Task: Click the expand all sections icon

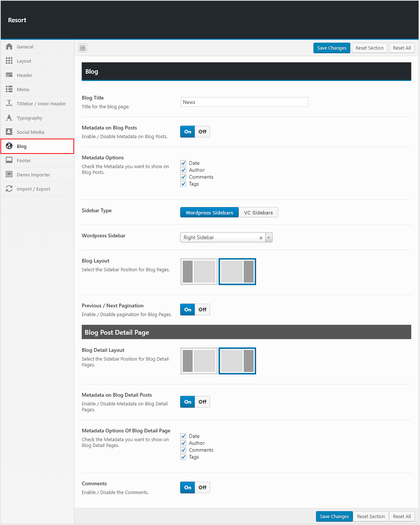Action: coord(83,48)
